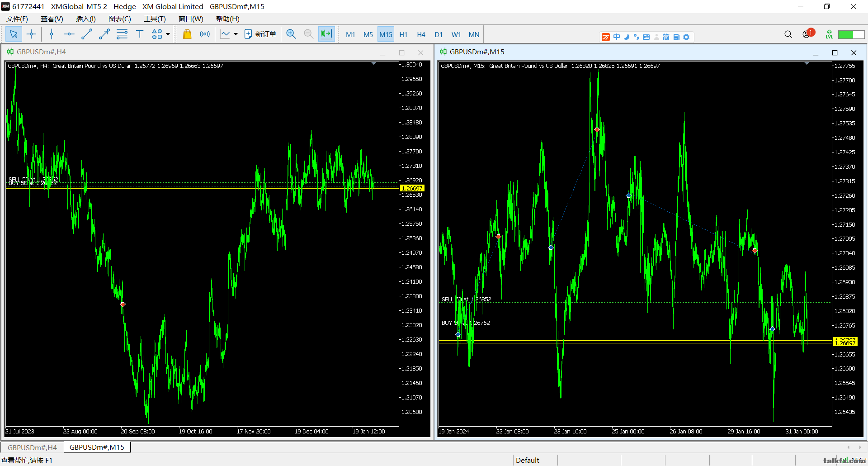The height and width of the screenshot is (466, 868).
Task: Zoom in on the chart
Action: point(291,34)
